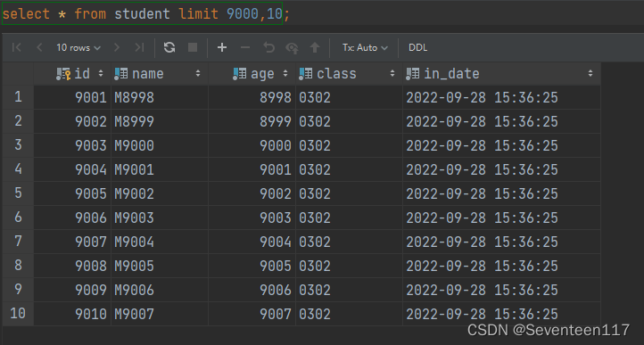Screen dimensions: 644x345
Task: Click name cell M9002 in row 5
Action: 160,193
